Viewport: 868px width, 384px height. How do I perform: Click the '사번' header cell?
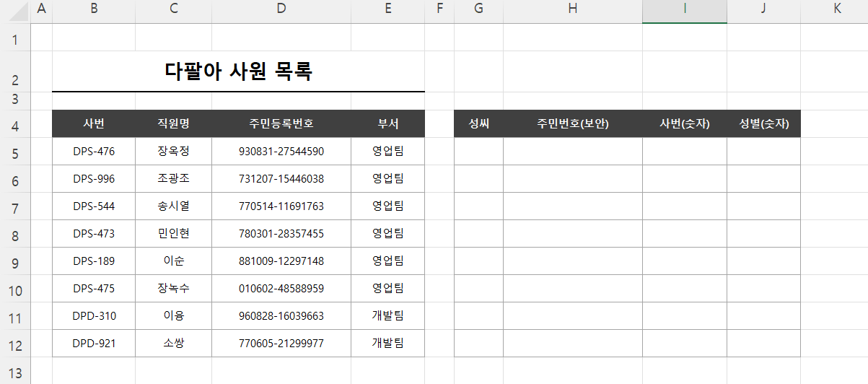point(94,123)
